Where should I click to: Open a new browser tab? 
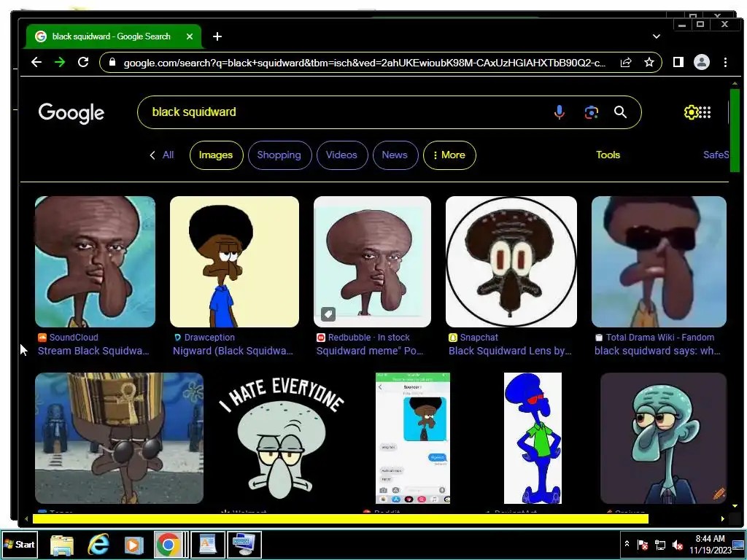pos(217,36)
